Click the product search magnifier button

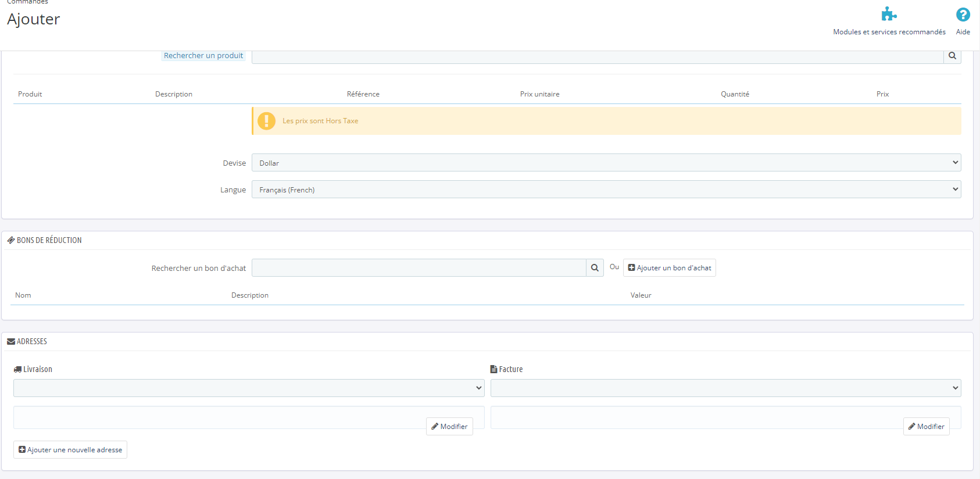[952, 56]
